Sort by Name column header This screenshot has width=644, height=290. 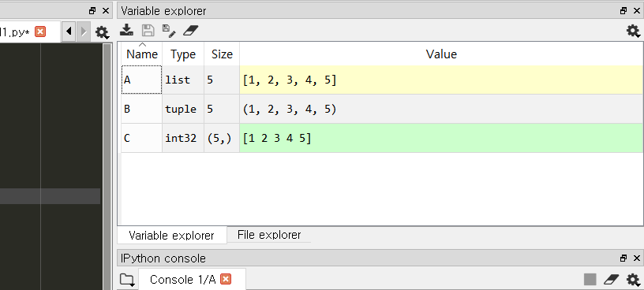142,54
